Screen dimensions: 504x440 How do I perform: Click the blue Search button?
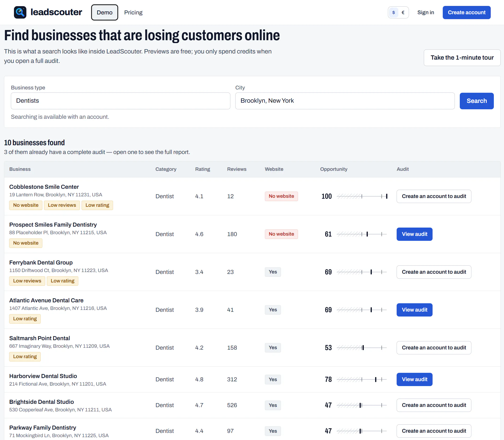pyautogui.click(x=477, y=101)
